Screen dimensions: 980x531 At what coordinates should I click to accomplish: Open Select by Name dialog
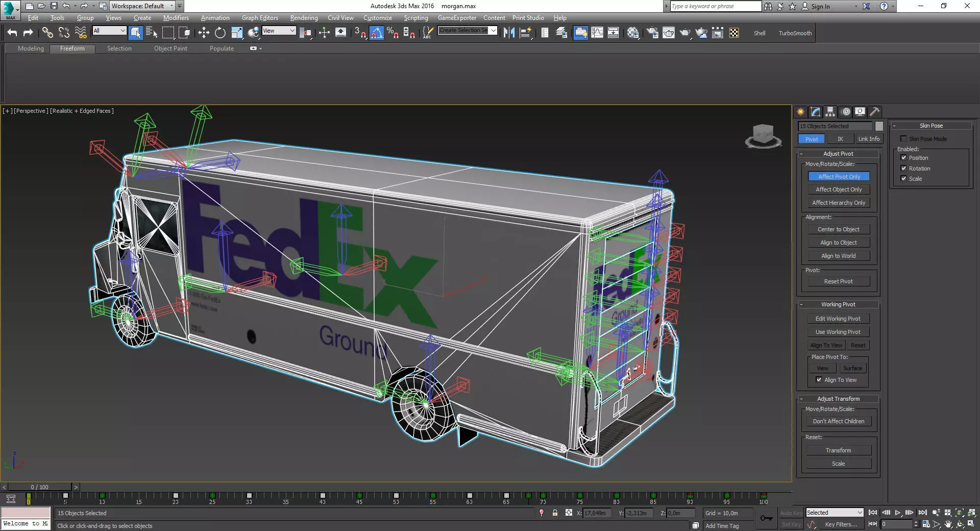pyautogui.click(x=152, y=33)
